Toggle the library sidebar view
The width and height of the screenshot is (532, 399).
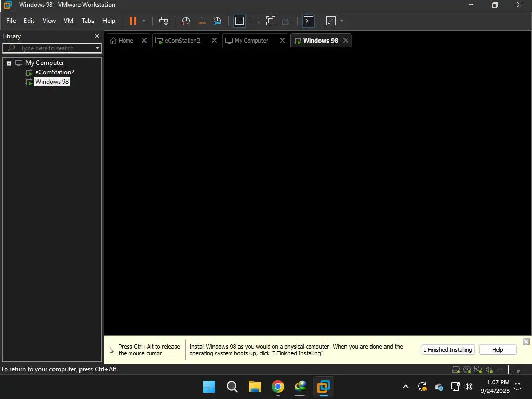[239, 21]
